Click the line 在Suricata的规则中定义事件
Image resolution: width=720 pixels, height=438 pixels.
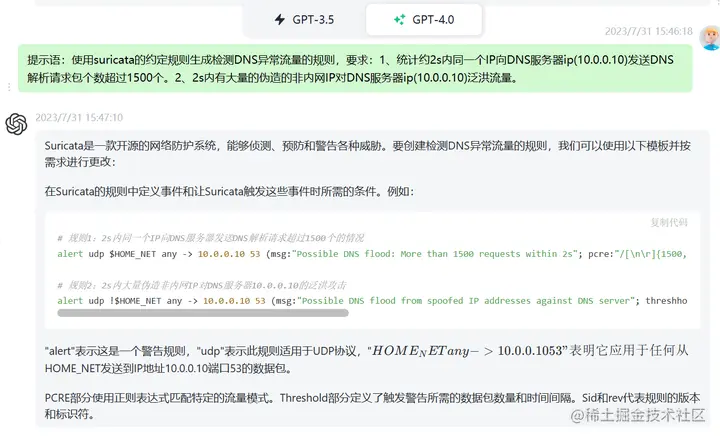coord(229,191)
